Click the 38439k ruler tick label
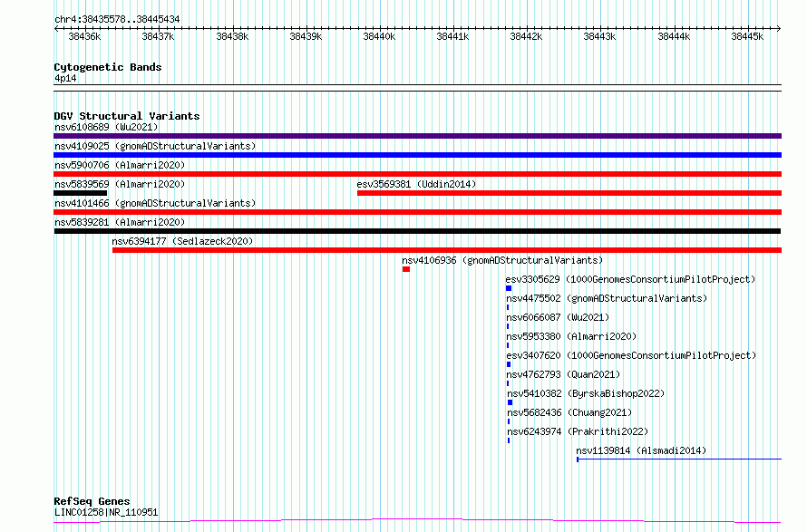This screenshot has width=807, height=532. point(306,36)
